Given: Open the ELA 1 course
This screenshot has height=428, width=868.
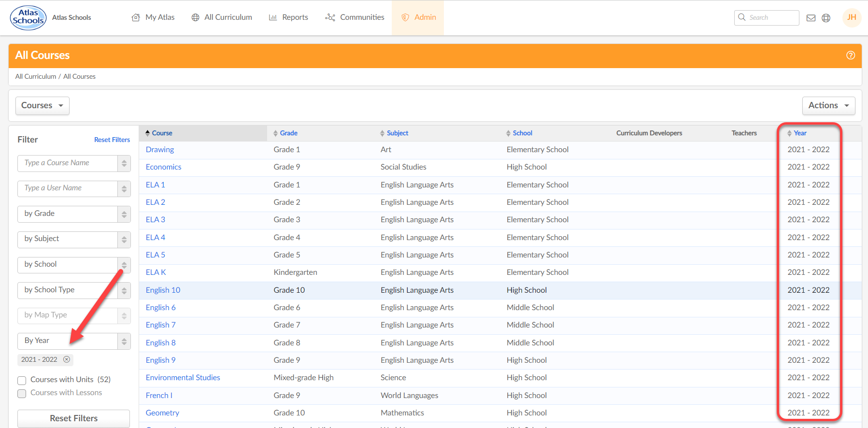Looking at the screenshot, I should (156, 185).
